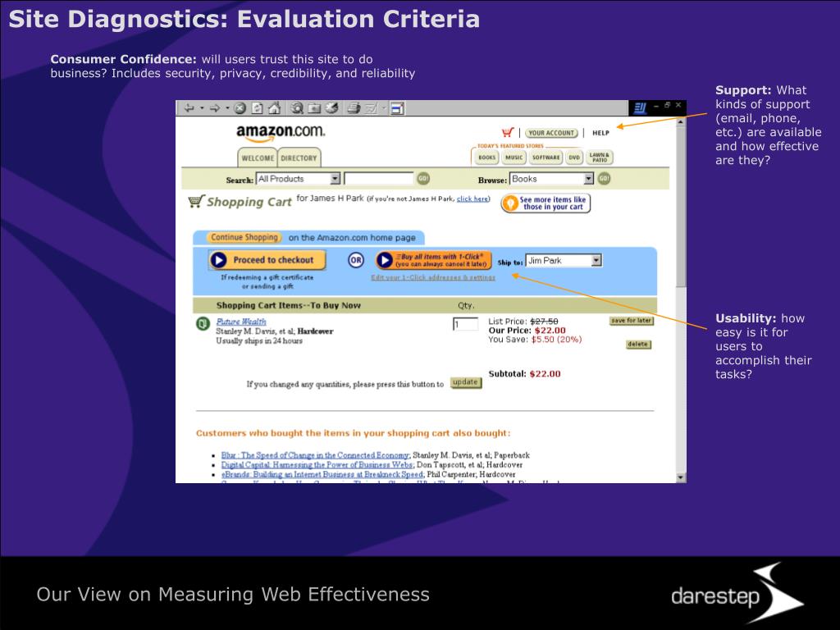This screenshot has width=840, height=630.
Task: Go to browser Home page icon
Action: pyautogui.click(x=274, y=108)
